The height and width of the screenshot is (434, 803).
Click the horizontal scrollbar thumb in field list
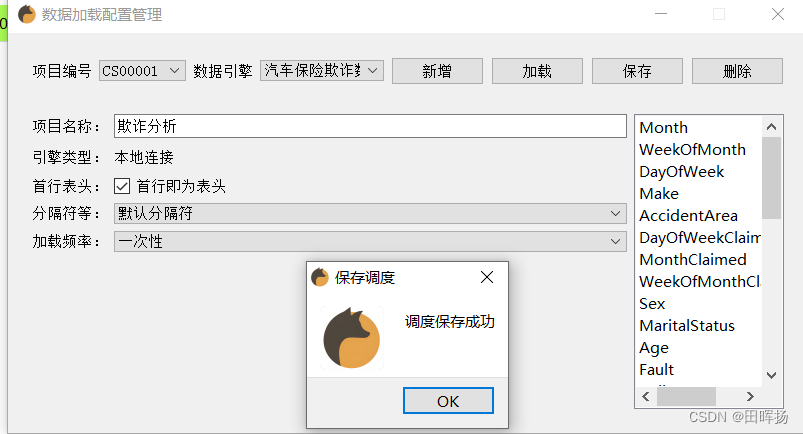pyautogui.click(x=686, y=396)
